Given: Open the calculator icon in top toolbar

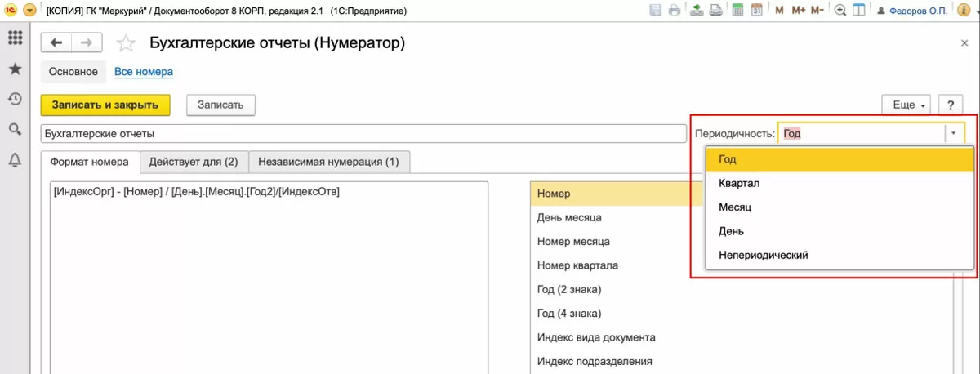Looking at the screenshot, I should [x=737, y=11].
